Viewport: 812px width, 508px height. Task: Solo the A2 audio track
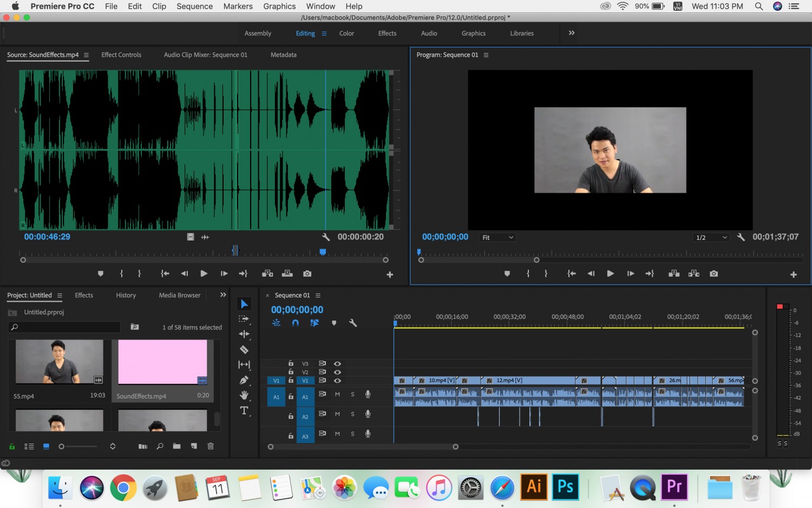[352, 414]
